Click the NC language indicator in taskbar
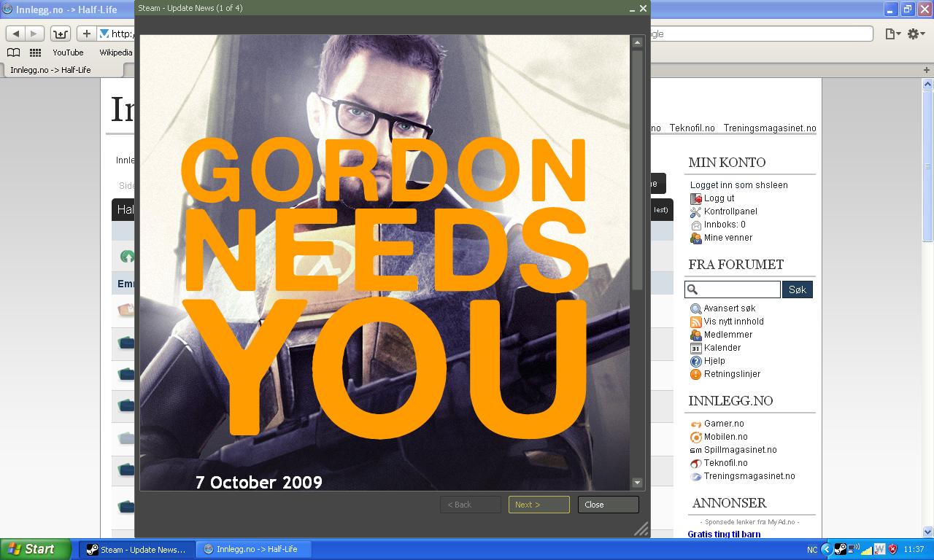Screen dimensions: 934x560 click(812, 549)
